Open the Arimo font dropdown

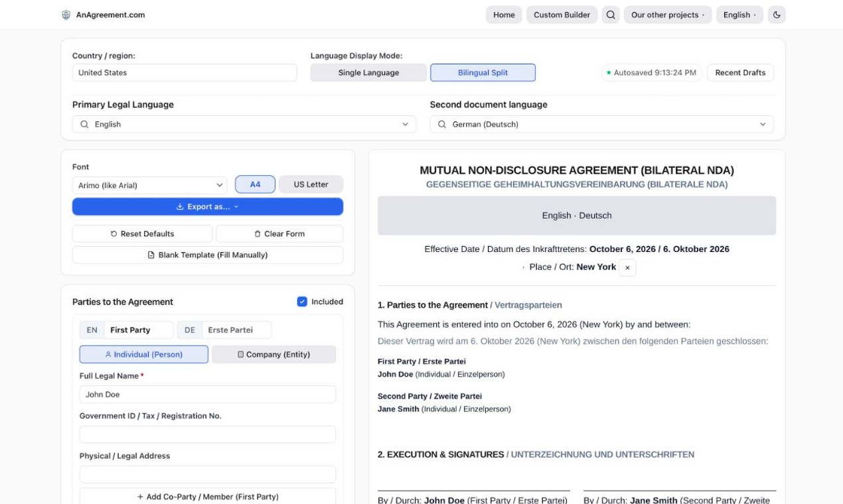(x=149, y=185)
